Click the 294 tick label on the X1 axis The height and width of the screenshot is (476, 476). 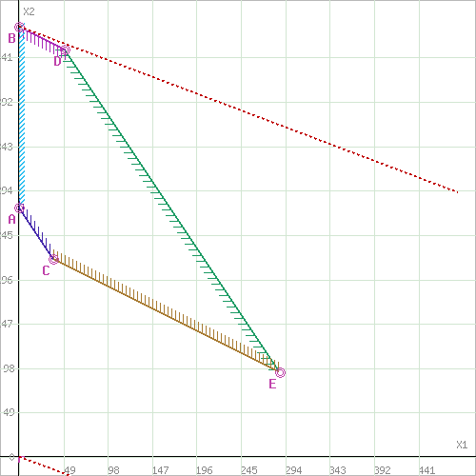click(293, 470)
